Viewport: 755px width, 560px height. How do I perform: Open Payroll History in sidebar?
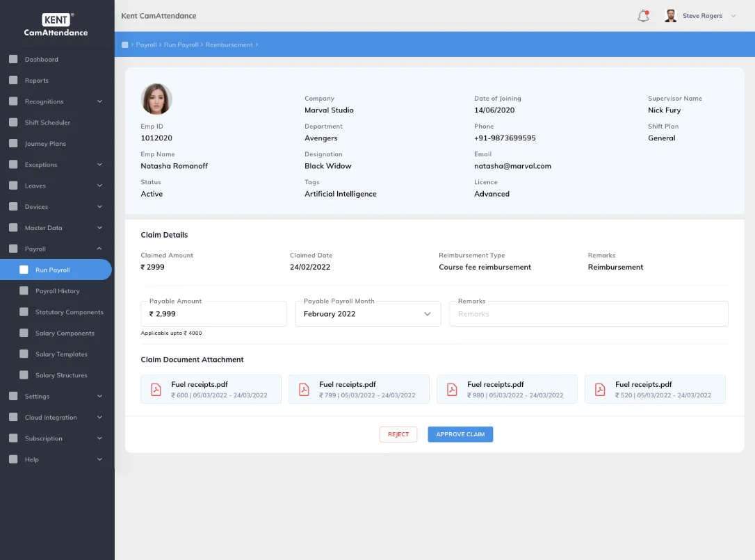pos(57,291)
